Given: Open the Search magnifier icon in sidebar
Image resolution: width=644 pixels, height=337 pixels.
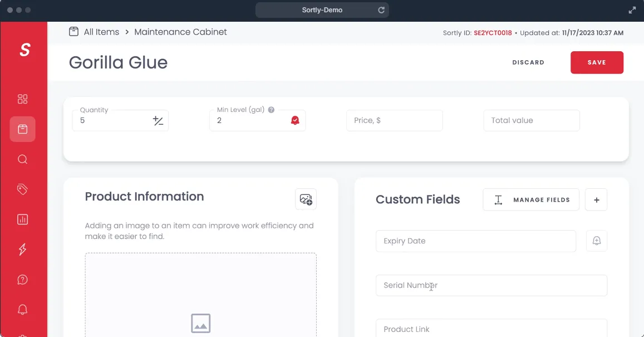Looking at the screenshot, I should tap(23, 159).
